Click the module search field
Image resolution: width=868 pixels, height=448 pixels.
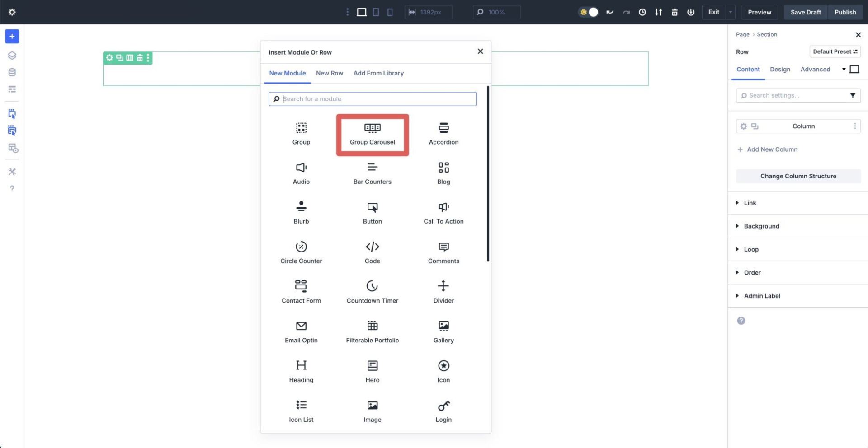tap(372, 98)
